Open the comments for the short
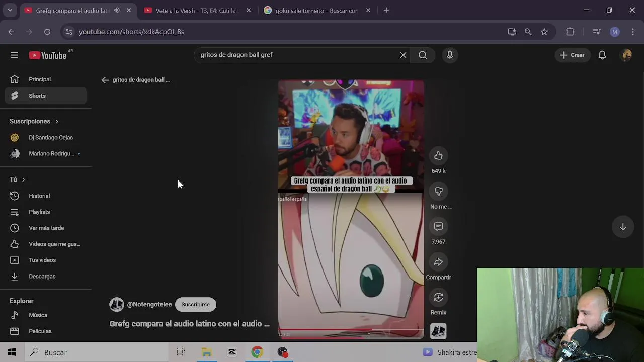 click(438, 227)
